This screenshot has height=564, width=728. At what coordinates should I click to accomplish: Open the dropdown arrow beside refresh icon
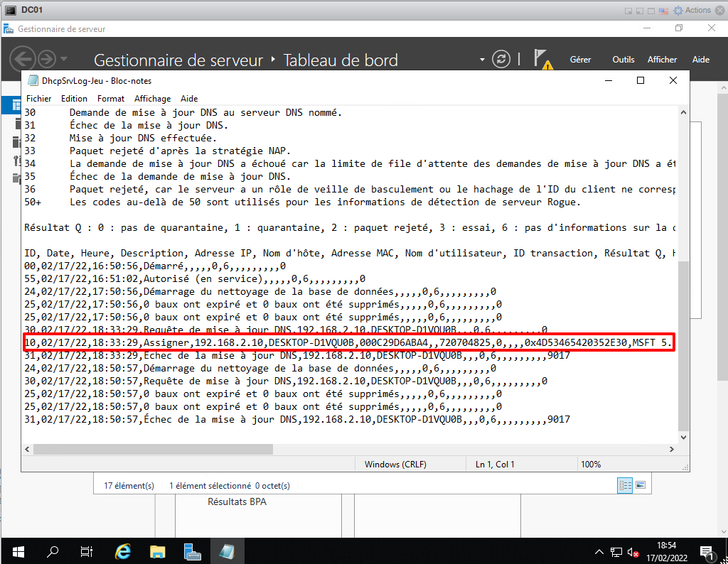482,59
